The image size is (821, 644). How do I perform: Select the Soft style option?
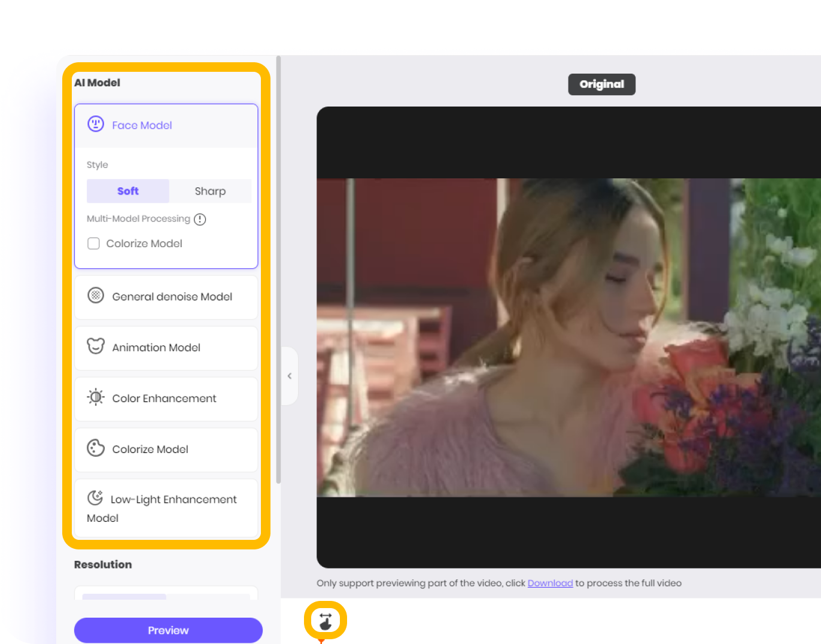coord(127,191)
